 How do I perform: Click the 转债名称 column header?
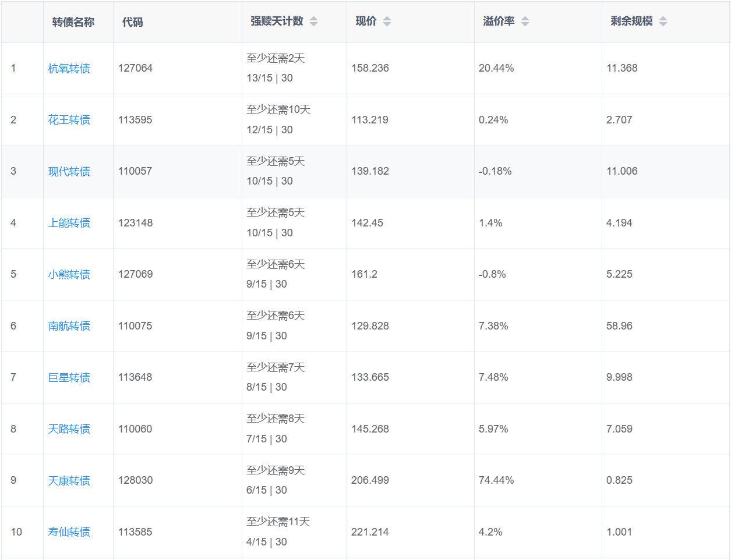73,22
